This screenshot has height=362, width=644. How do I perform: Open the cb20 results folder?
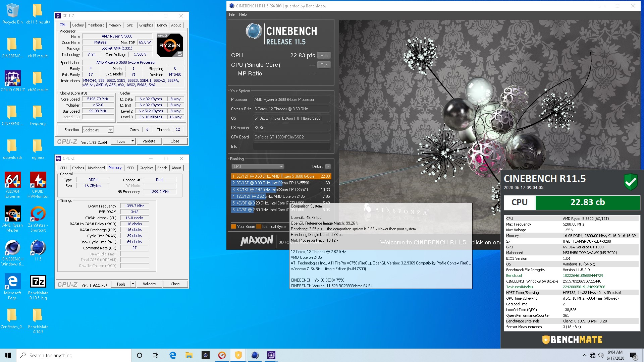[38, 81]
